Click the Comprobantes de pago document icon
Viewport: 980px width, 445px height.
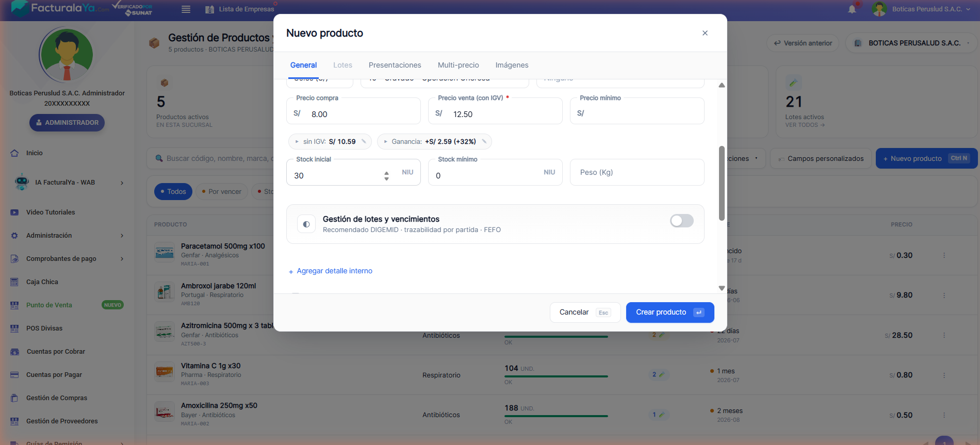(x=14, y=259)
